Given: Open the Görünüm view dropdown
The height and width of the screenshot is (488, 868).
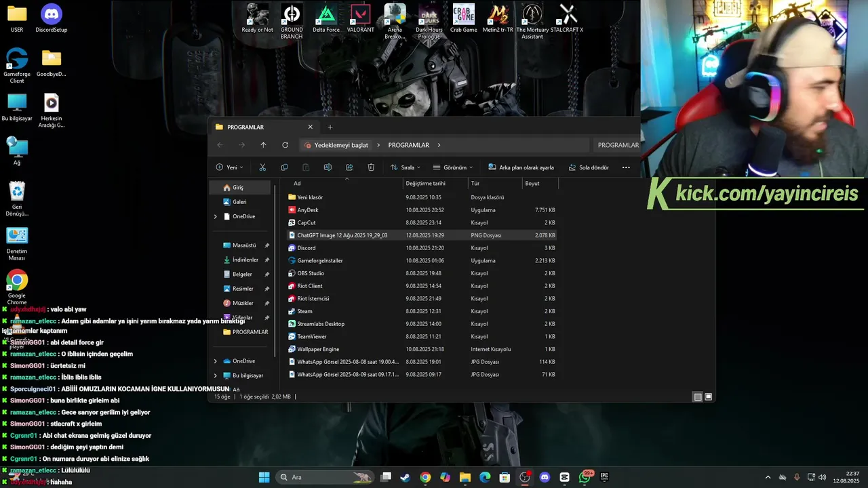Looking at the screenshot, I should [453, 167].
